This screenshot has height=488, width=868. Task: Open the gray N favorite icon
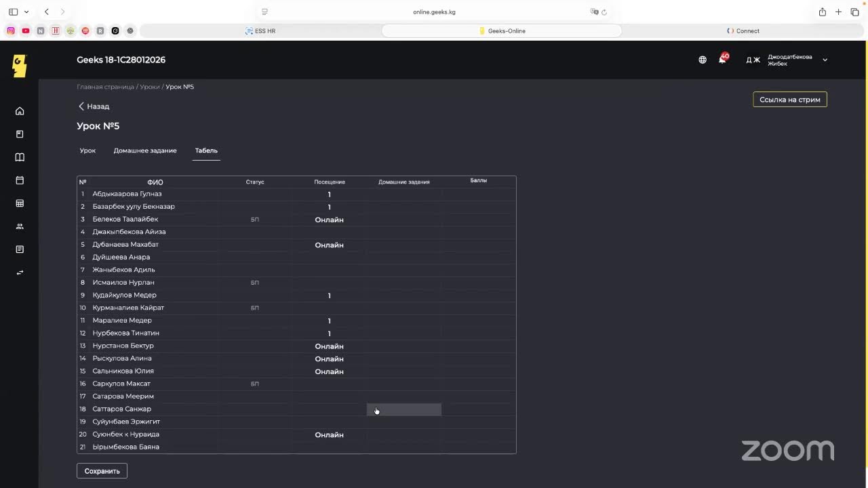click(41, 30)
